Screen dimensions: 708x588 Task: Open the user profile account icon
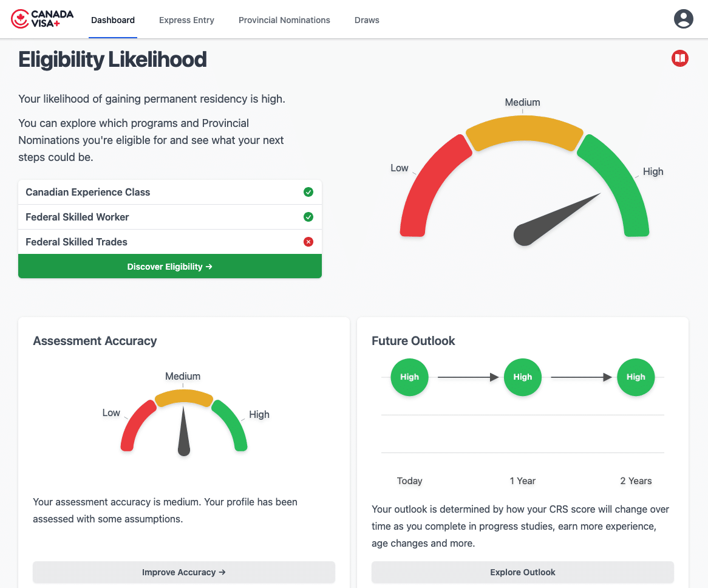(683, 19)
